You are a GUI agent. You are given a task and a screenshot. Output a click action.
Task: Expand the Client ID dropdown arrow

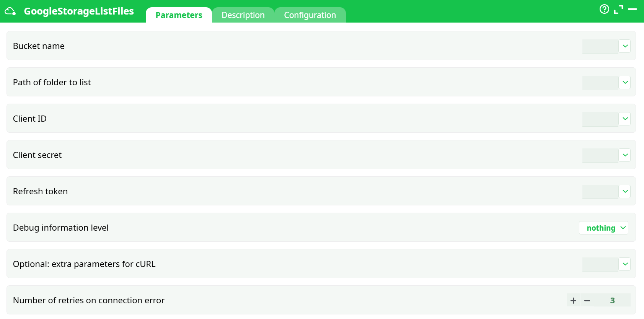pos(625,119)
